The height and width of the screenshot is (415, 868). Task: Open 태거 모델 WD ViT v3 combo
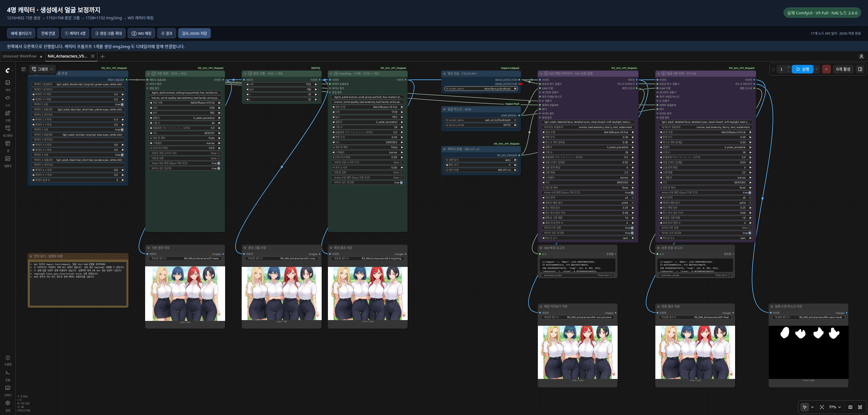pos(481,170)
